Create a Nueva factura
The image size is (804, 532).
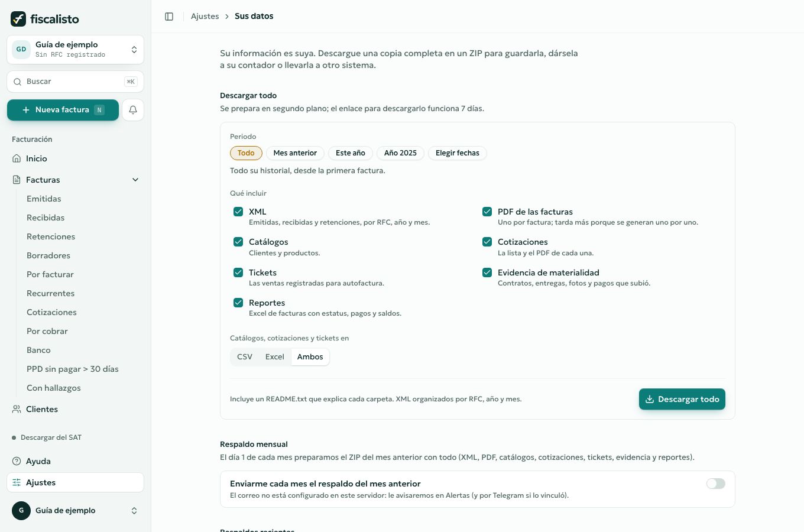click(x=63, y=110)
